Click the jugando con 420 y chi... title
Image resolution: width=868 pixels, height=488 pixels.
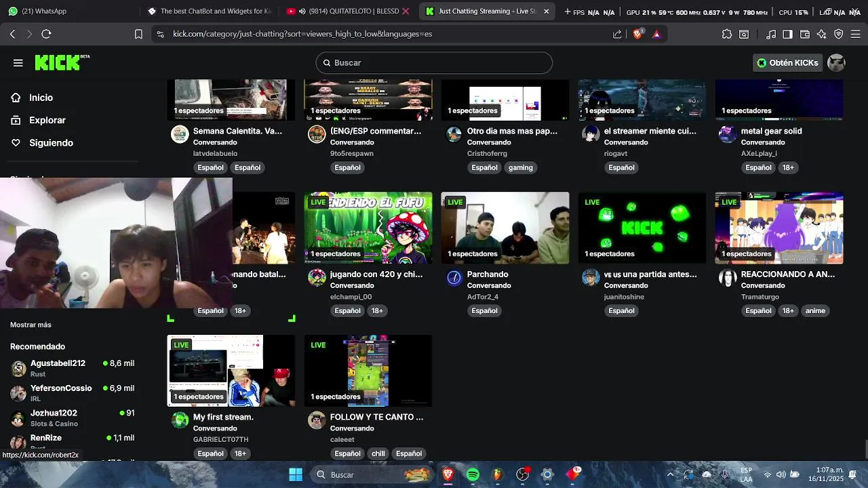click(376, 274)
